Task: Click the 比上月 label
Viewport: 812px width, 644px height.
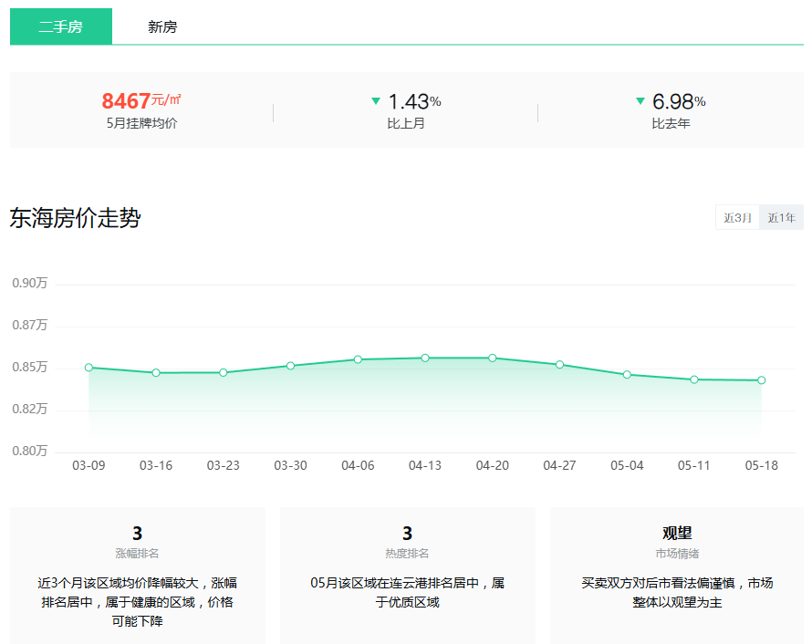Action: [406, 123]
